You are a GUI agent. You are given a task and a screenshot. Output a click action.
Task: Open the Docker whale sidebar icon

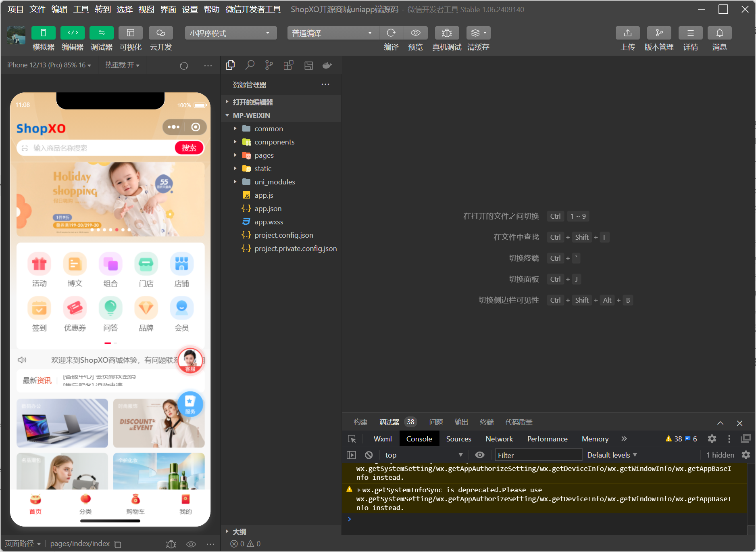click(x=327, y=65)
